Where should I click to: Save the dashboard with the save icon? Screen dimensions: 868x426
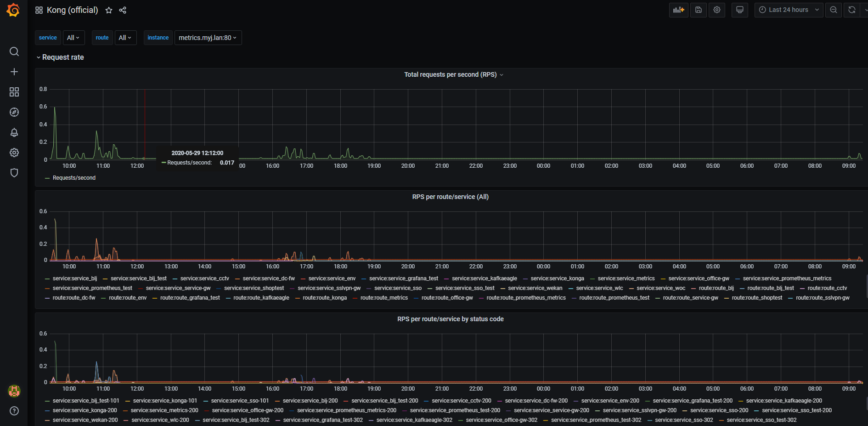[698, 10]
